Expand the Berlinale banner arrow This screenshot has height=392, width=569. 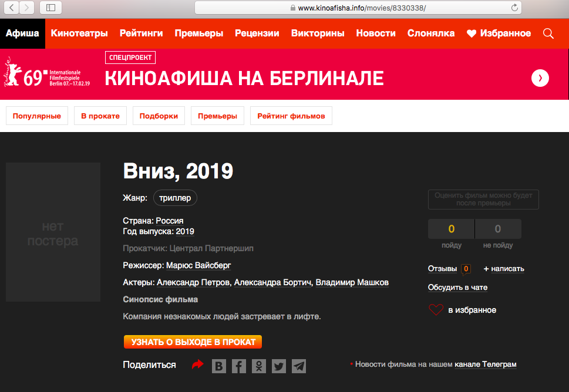coord(540,78)
